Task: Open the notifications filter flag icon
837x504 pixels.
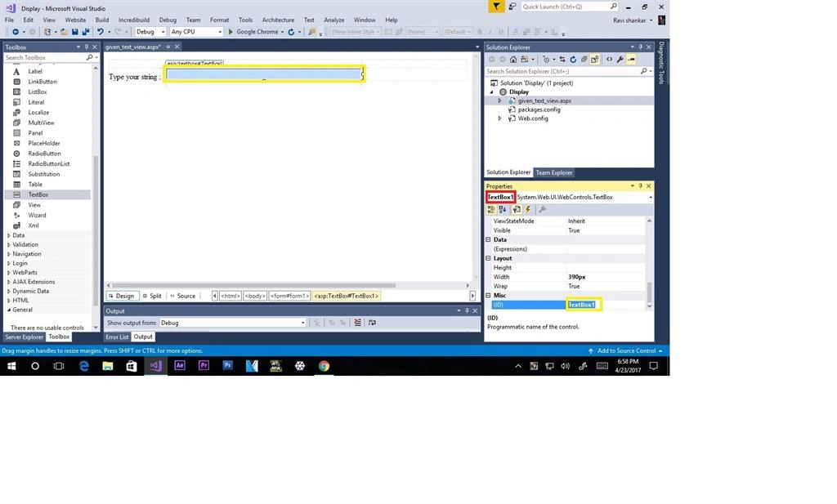Action: (496, 7)
